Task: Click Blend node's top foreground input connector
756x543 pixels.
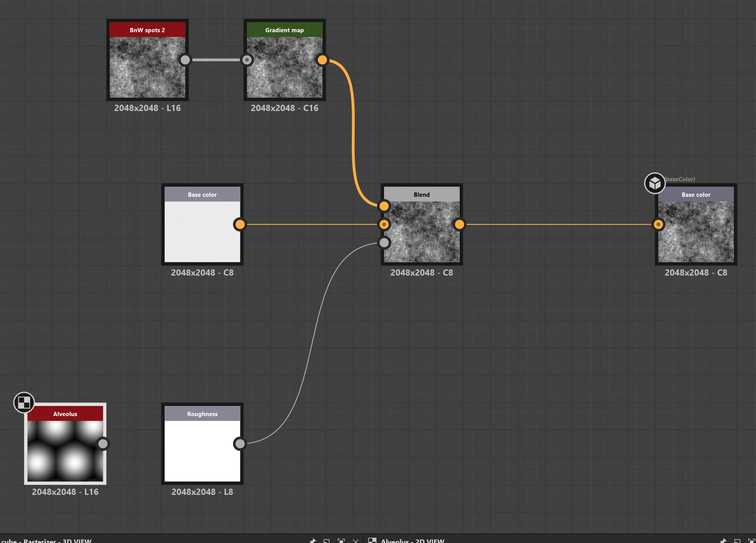Action: click(384, 206)
